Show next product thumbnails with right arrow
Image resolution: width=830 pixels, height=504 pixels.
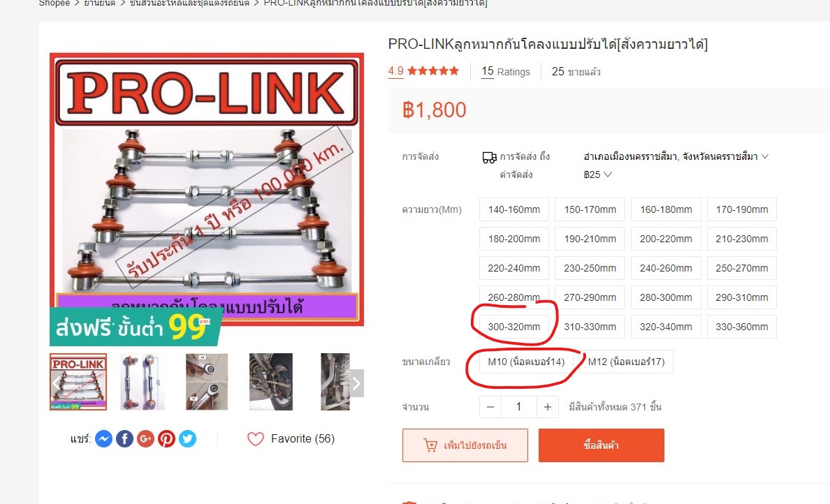click(357, 383)
